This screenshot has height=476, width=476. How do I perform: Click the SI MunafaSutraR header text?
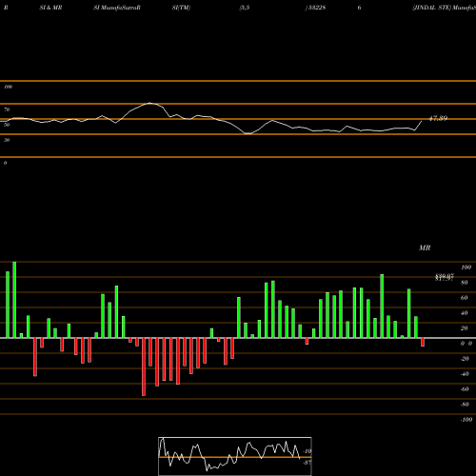(117, 8)
